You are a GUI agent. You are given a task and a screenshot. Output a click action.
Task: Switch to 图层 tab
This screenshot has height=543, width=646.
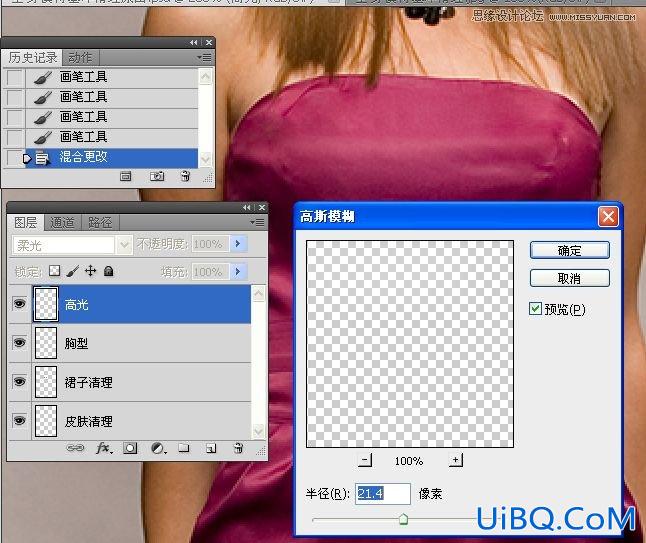[26, 223]
